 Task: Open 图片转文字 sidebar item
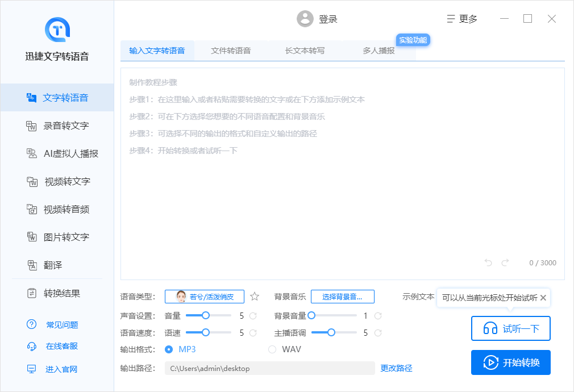[57, 237]
